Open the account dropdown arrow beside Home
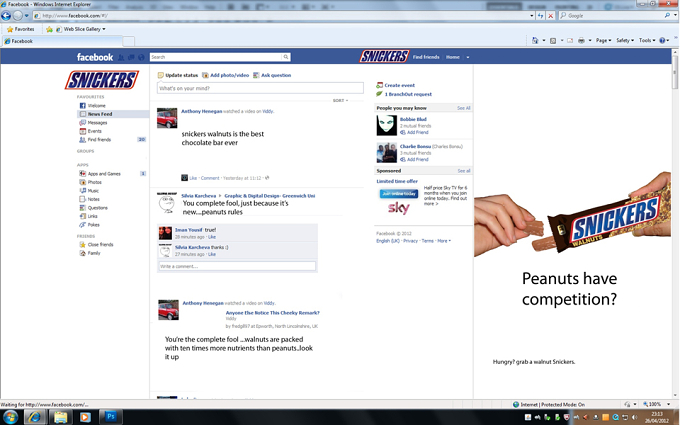 click(x=468, y=57)
